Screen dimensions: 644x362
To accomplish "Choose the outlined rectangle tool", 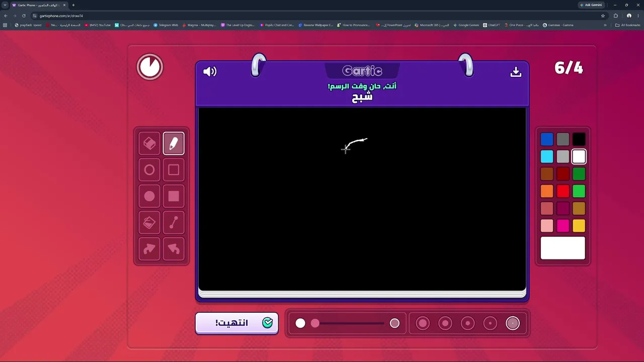I will click(174, 170).
